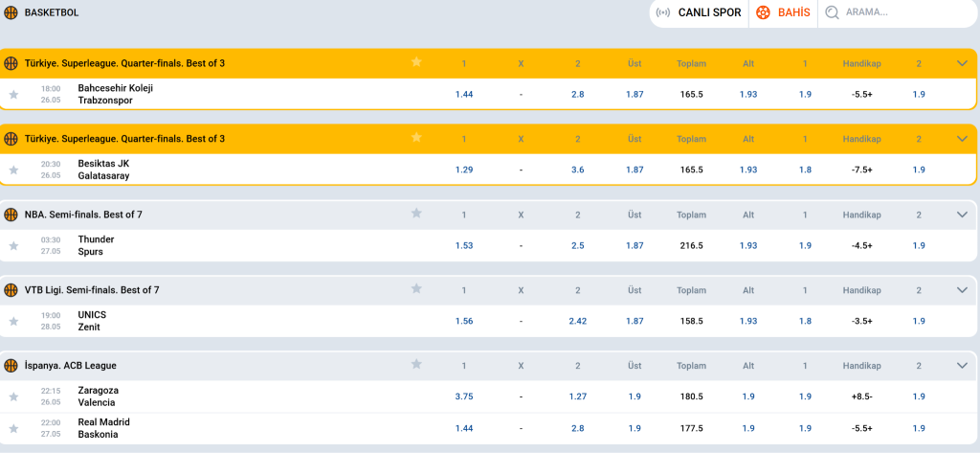The width and height of the screenshot is (980, 453).
Task: Bet 1.27 on Valencia win
Action: [577, 396]
